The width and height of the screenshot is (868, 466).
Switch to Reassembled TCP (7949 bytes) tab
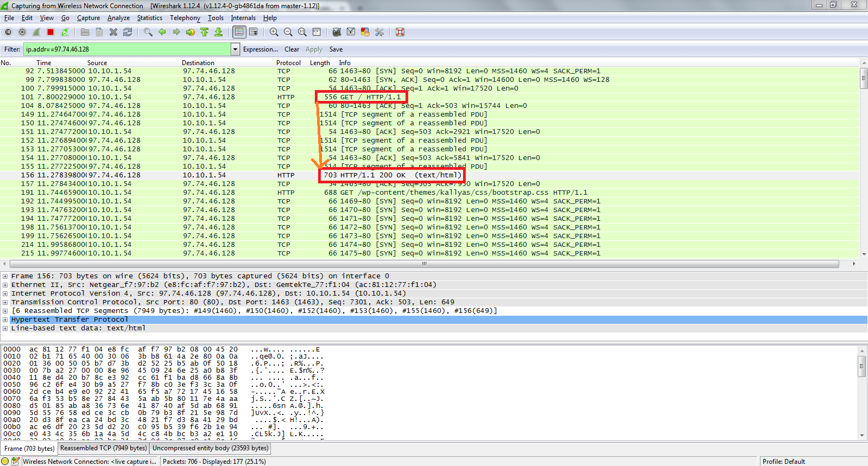[103, 448]
